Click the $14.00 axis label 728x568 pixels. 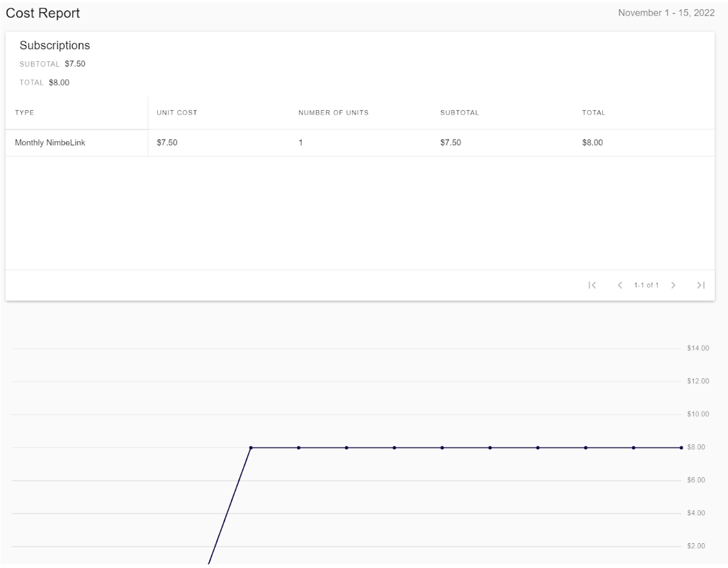click(698, 349)
